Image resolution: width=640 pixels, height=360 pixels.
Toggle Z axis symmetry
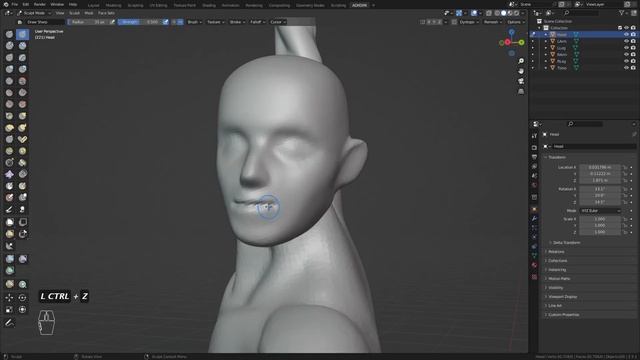[x=440, y=22]
